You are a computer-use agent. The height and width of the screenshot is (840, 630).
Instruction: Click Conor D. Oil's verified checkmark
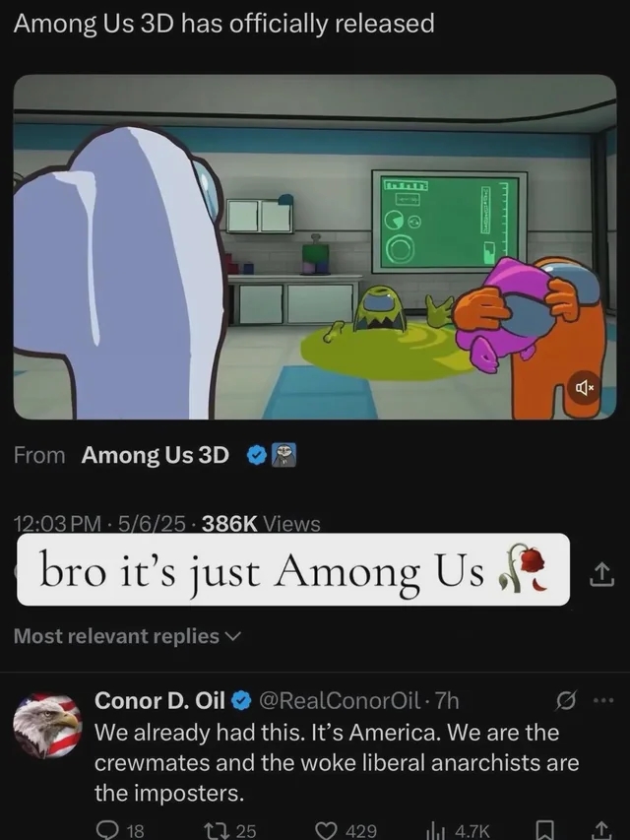241,700
